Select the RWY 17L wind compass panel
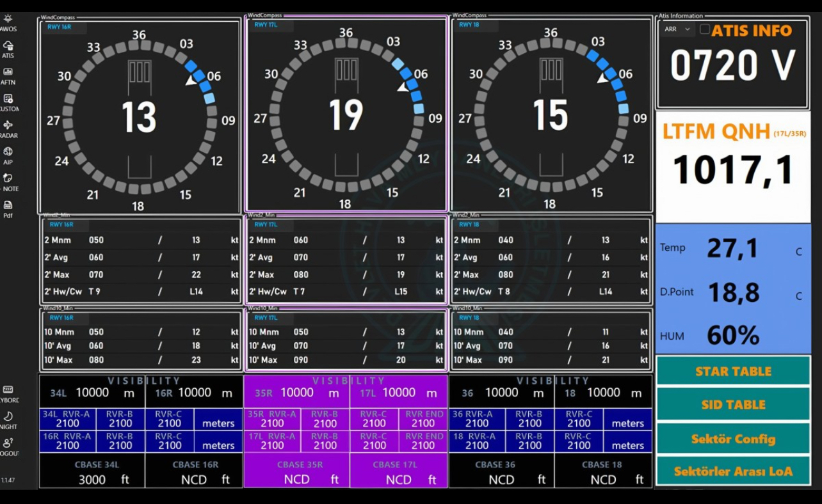 pyautogui.click(x=346, y=115)
